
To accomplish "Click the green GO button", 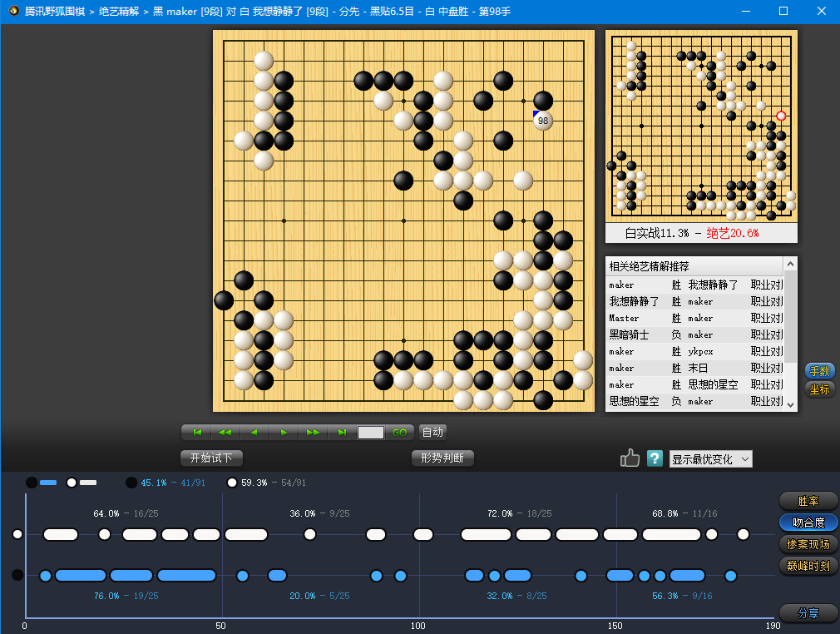I will 400,433.
